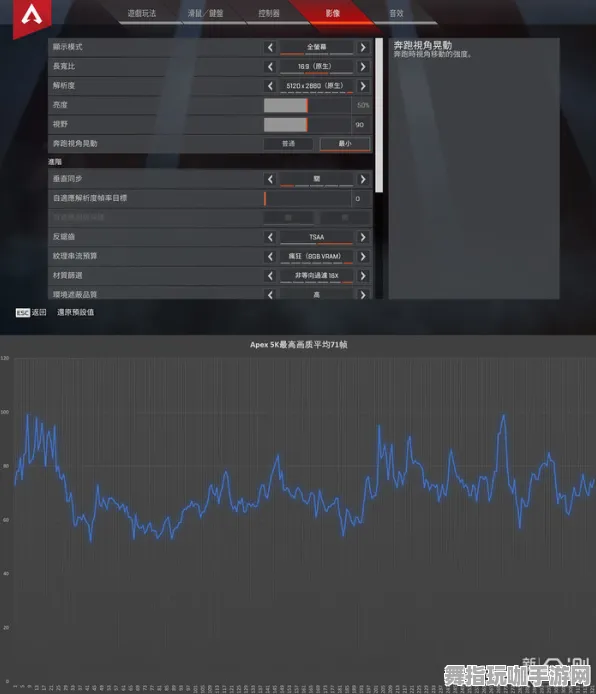Switch to the 音效 audio tab
The image size is (596, 694).
(x=396, y=13)
